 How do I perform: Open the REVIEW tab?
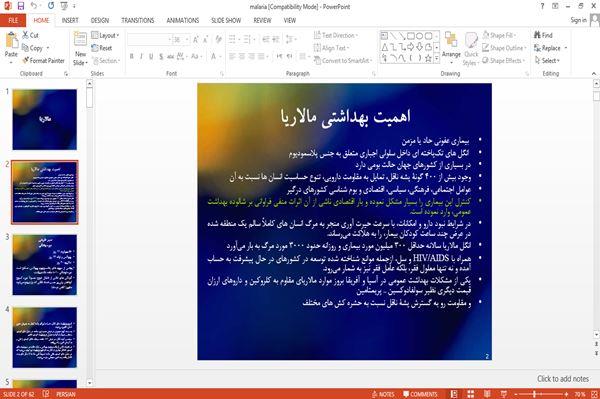pyautogui.click(x=262, y=20)
